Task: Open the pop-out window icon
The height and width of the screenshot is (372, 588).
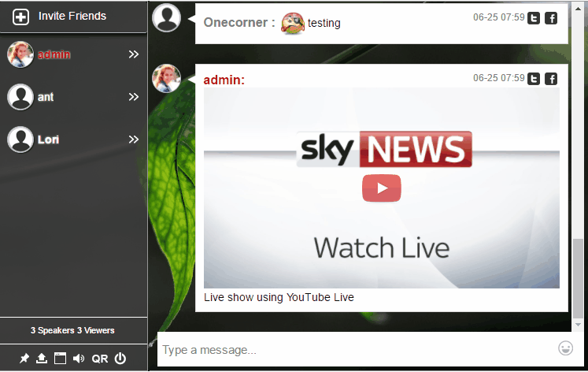Action: point(60,359)
